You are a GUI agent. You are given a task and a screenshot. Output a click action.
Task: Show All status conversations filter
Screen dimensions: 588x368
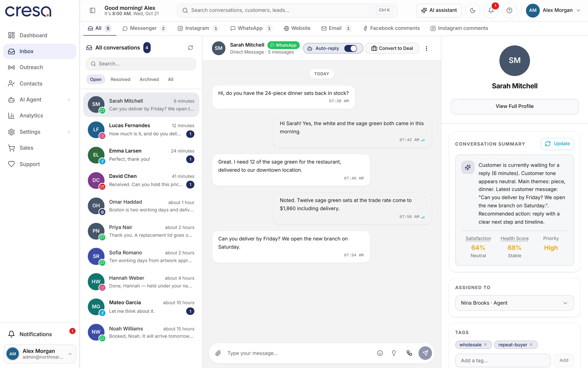point(171,79)
